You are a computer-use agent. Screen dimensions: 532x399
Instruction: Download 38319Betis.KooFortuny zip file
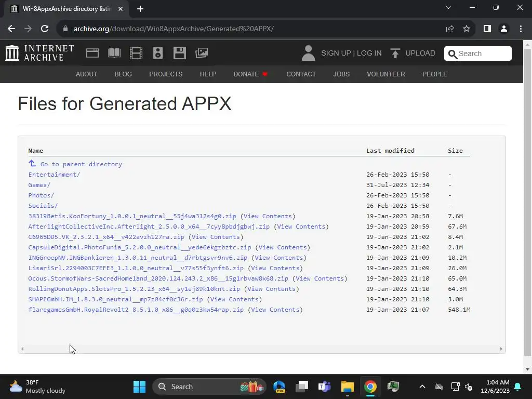click(132, 216)
